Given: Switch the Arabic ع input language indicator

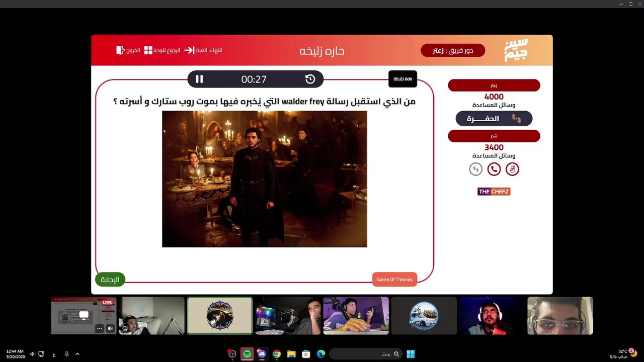Looking at the screenshot, I should [54, 354].
